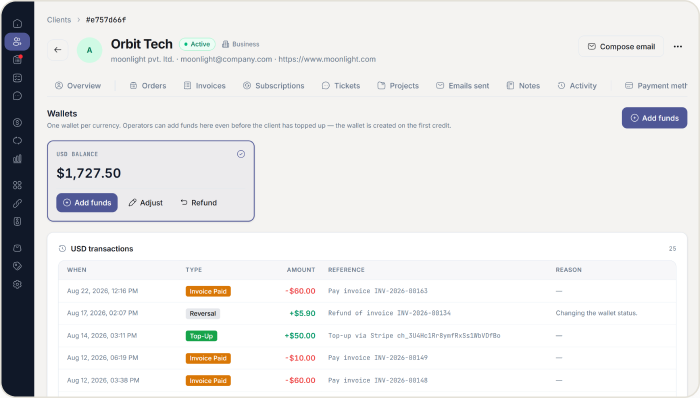Switch to the Emails sent tab
The image size is (700, 398).
[462, 86]
